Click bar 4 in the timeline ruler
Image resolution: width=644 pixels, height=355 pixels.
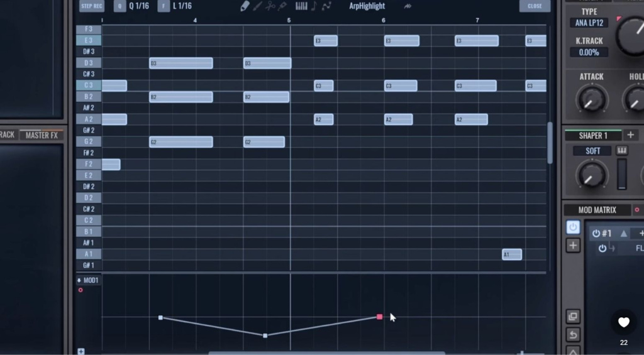pos(195,20)
